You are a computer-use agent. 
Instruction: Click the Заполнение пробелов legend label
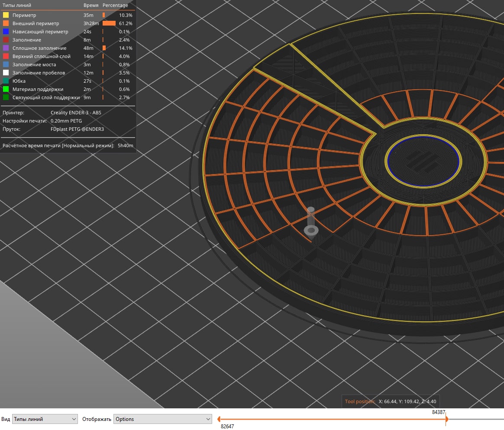[x=39, y=73]
